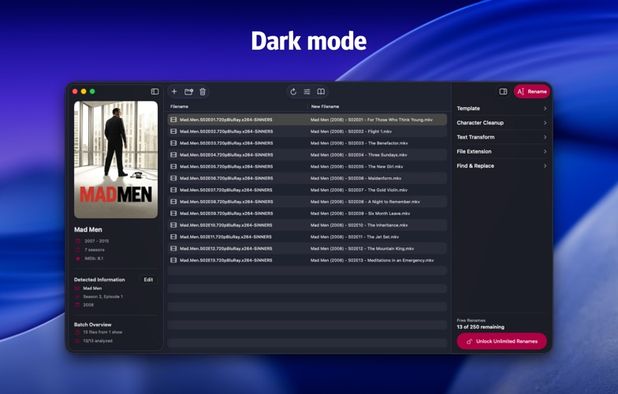The height and width of the screenshot is (394, 618).
Task: Click the Filename column header
Action: (179, 106)
